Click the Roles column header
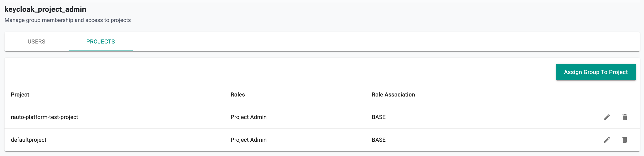 238,94
